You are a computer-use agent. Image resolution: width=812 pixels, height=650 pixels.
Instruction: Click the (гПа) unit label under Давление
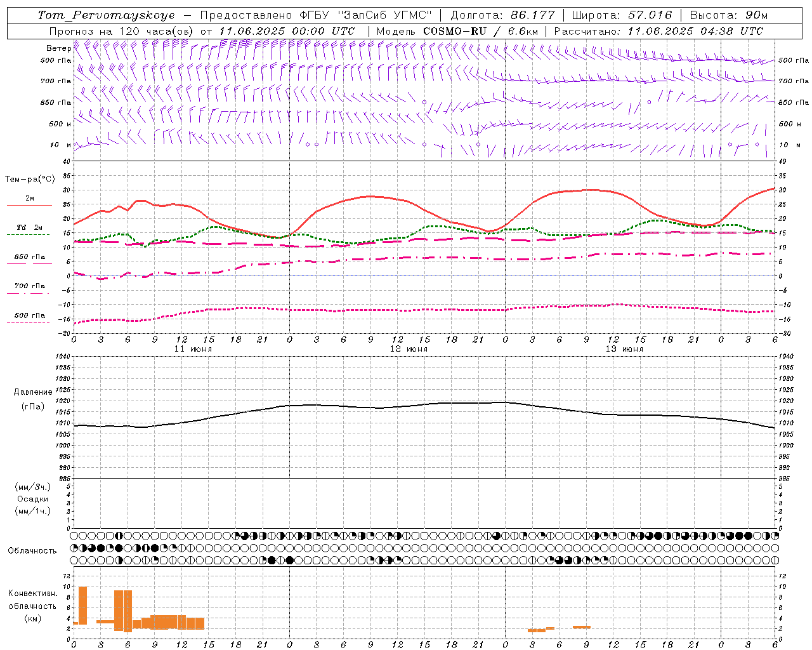point(33,406)
